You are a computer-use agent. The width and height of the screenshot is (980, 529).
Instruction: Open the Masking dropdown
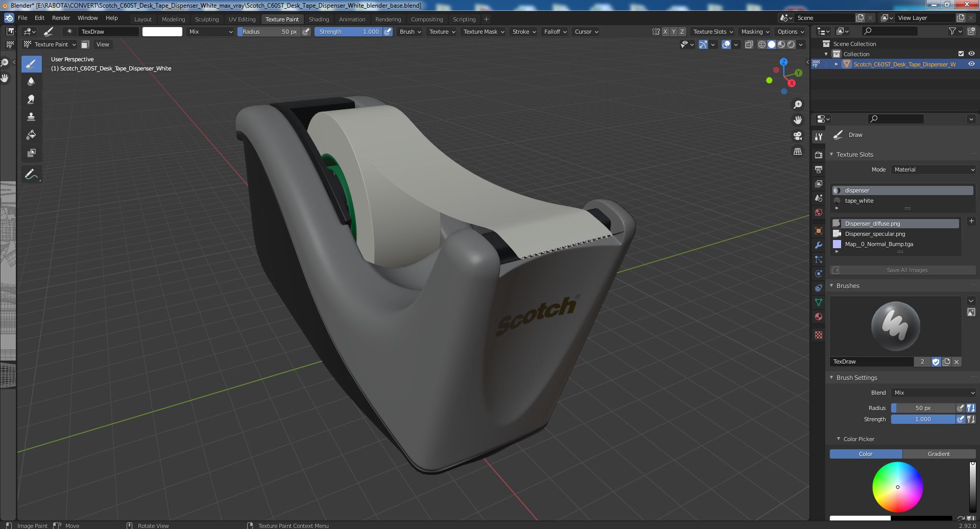coord(755,32)
